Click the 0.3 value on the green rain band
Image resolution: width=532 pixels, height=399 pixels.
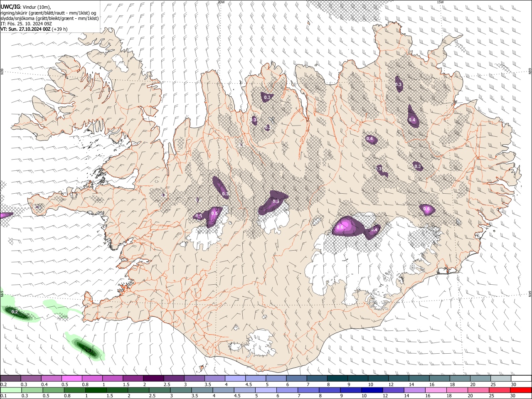[x=89, y=350]
